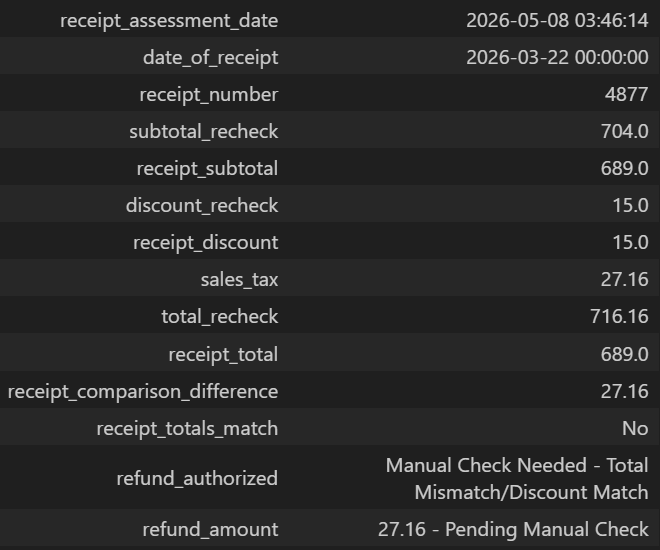Click the receipt_subtotal value 689.0
The image size is (660, 550).
(x=624, y=169)
